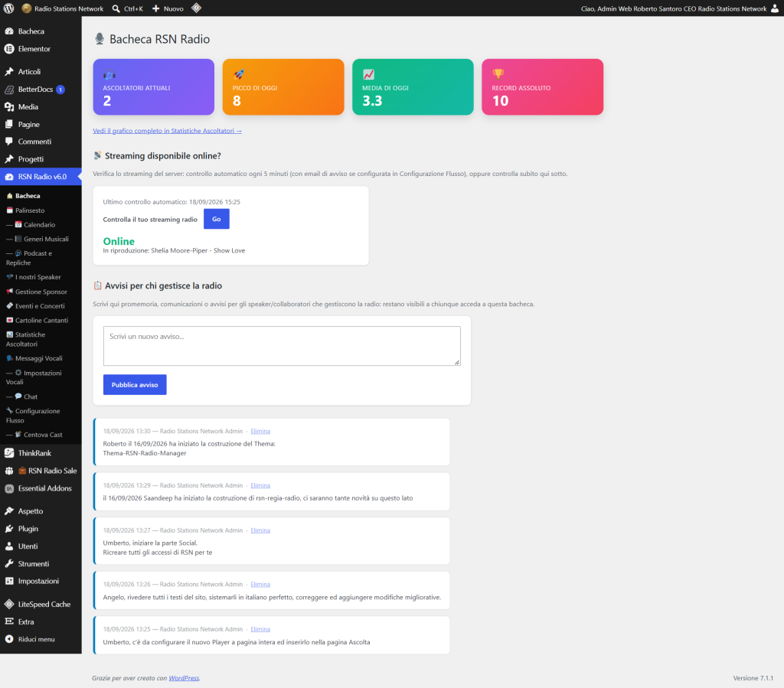Open the ThinkRank sidebar icon
This screenshot has width=784, height=688.
9,453
